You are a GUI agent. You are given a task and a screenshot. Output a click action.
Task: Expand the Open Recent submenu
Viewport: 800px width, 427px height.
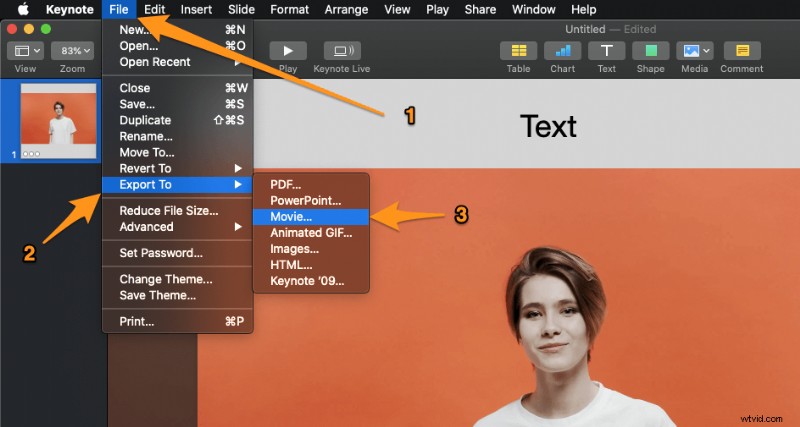point(178,62)
